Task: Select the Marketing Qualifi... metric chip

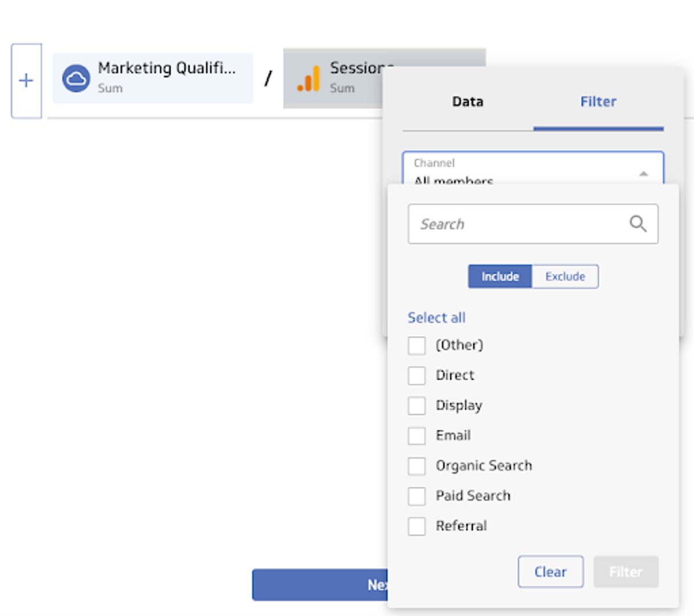Action: [152, 78]
